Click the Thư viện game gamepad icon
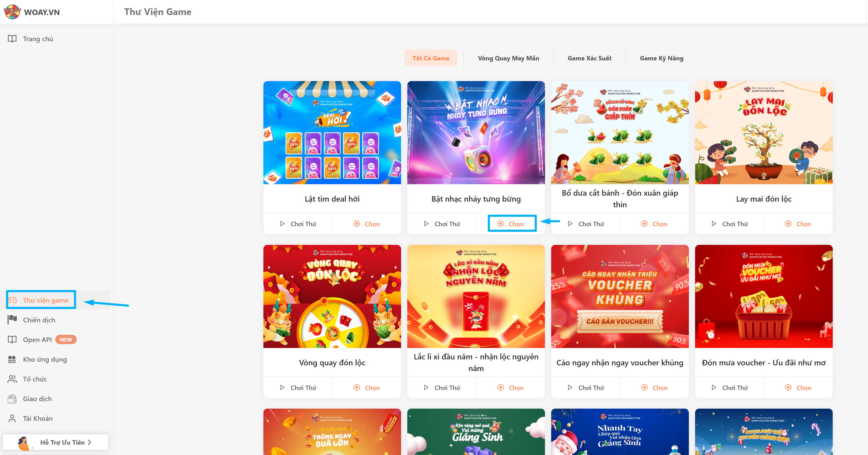The width and height of the screenshot is (868, 455). (x=12, y=300)
